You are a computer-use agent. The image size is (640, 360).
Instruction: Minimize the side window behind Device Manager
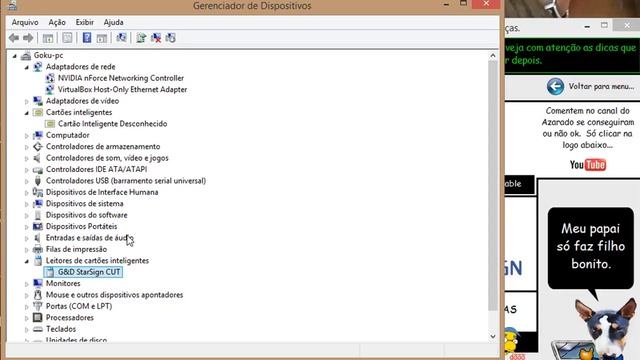coord(587,27)
